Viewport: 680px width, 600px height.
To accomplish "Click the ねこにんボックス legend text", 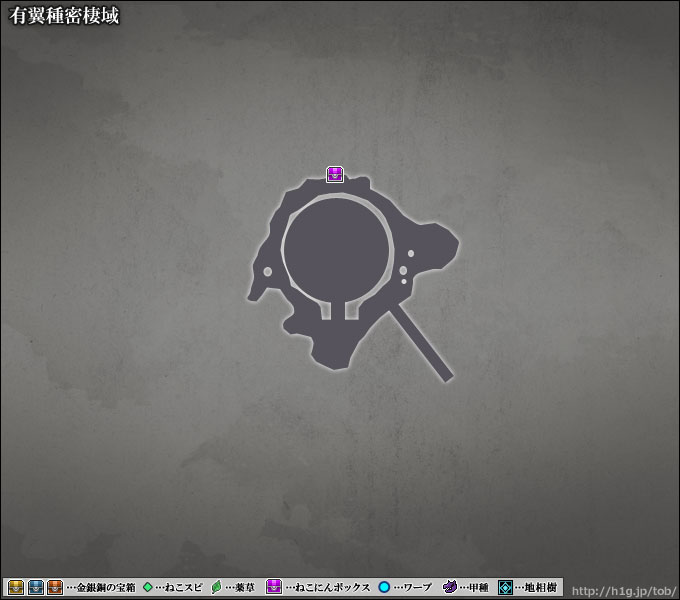I will click(327, 587).
